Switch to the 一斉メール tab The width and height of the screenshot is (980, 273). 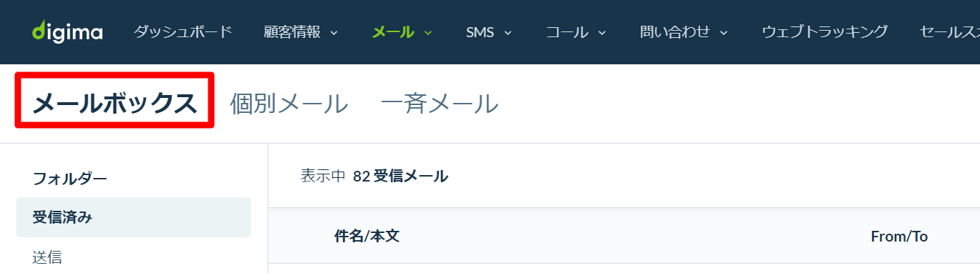[x=440, y=104]
